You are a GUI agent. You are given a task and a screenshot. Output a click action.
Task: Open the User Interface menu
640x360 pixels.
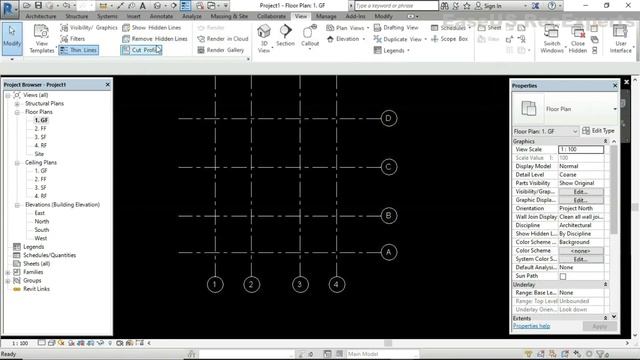pyautogui.click(x=620, y=39)
